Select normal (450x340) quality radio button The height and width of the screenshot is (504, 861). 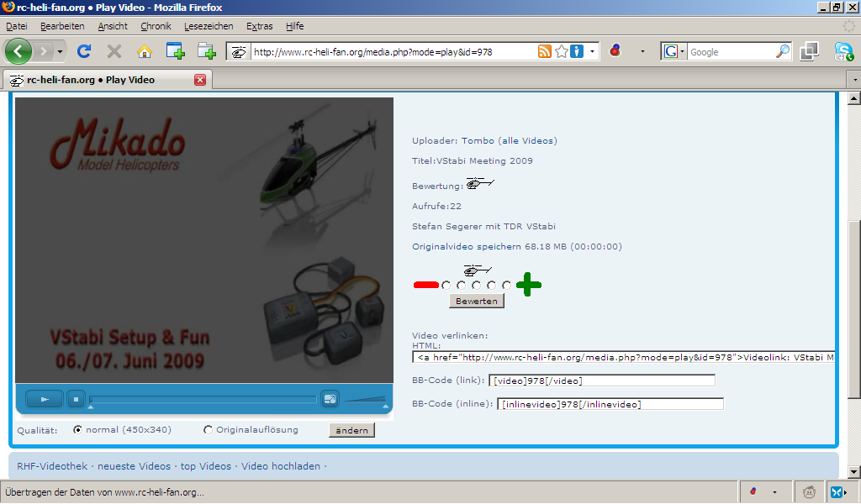tap(77, 430)
